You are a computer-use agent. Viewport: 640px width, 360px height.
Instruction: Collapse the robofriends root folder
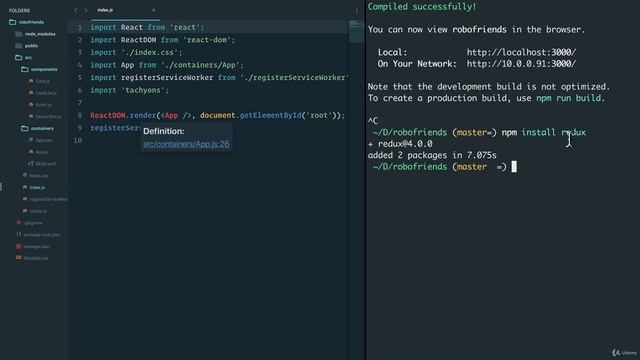tap(27, 22)
